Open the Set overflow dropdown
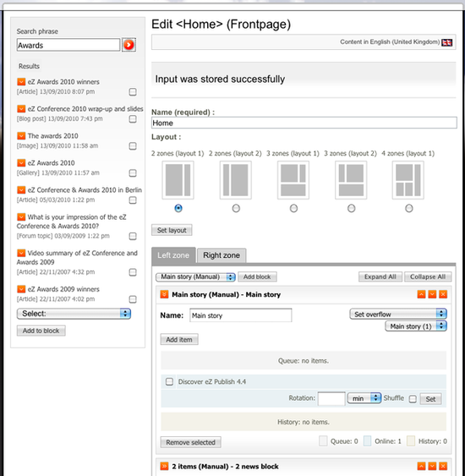This screenshot has width=465, height=476. pyautogui.click(x=398, y=314)
